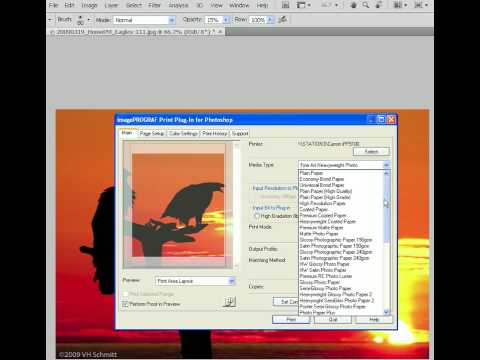Open the Filter menu
Screen dimensions: 480x360
(x=154, y=5)
